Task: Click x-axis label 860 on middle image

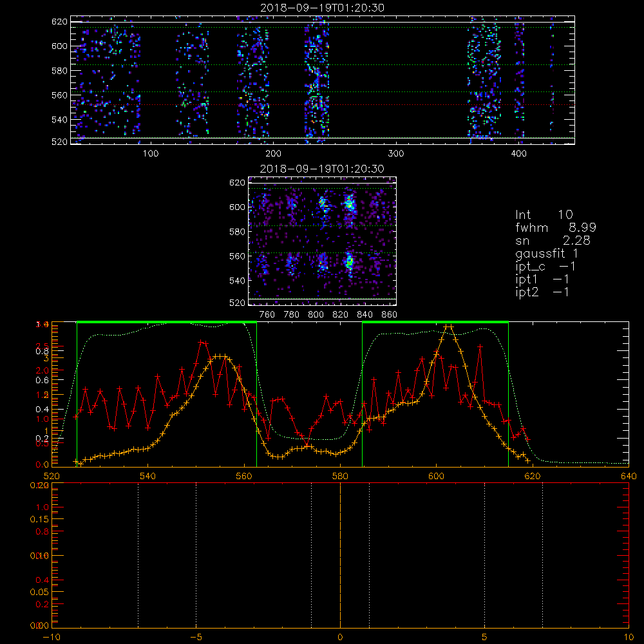Action: coord(390,315)
